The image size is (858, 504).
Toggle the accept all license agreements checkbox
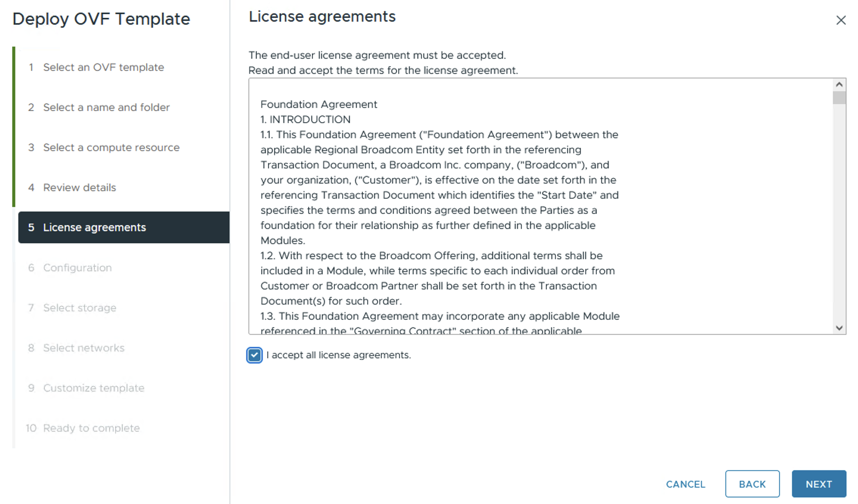[254, 355]
